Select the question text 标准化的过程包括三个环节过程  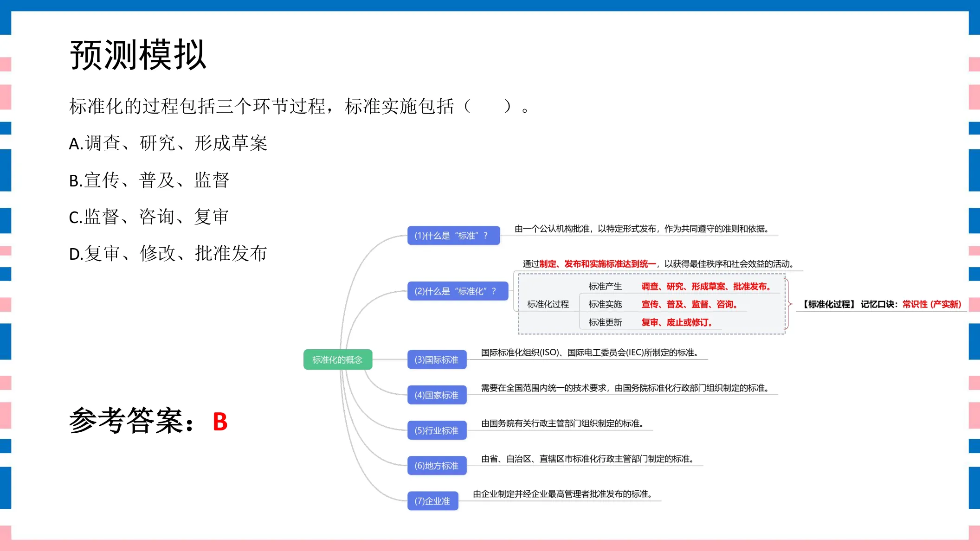197,106
